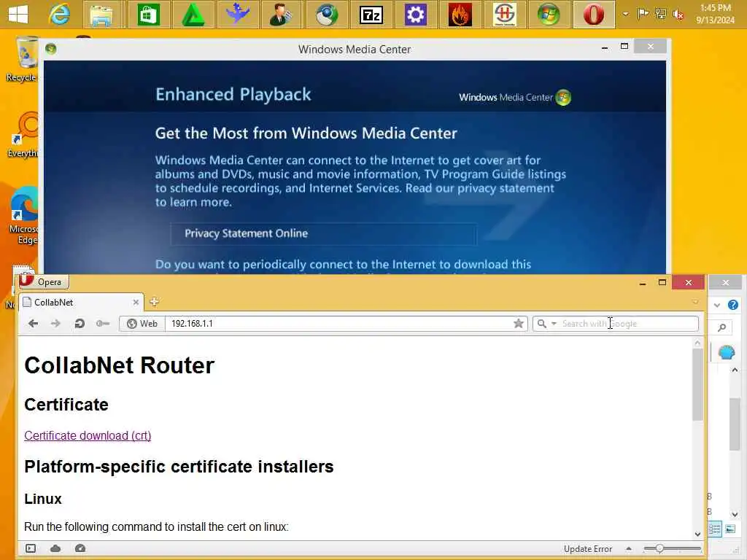This screenshot has height=560, width=747.
Task: Click the blue bubble icon in background window
Action: pyautogui.click(x=727, y=353)
